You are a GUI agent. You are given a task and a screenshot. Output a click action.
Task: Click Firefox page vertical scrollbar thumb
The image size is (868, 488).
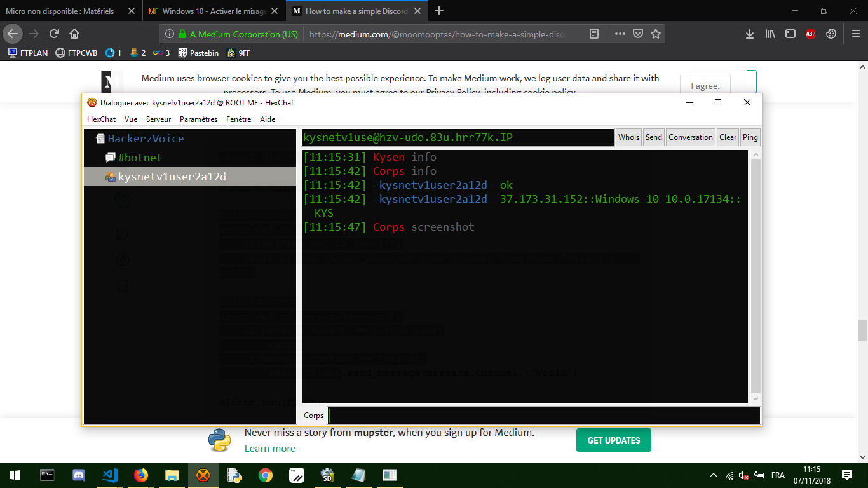862,330
